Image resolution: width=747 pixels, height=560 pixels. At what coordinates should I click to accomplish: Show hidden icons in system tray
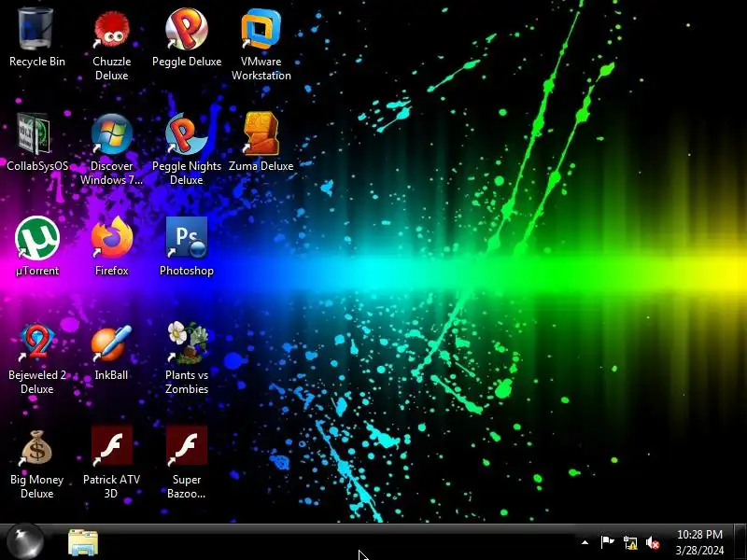(585, 542)
